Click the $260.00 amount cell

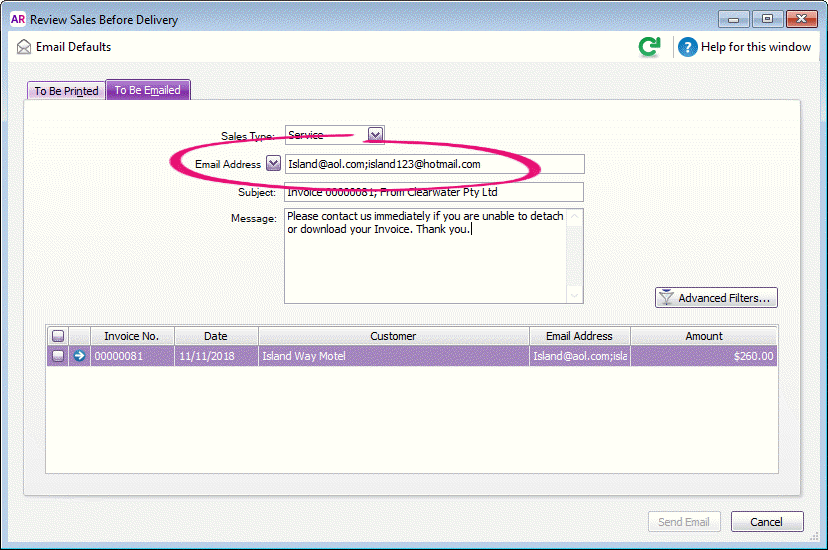point(704,356)
